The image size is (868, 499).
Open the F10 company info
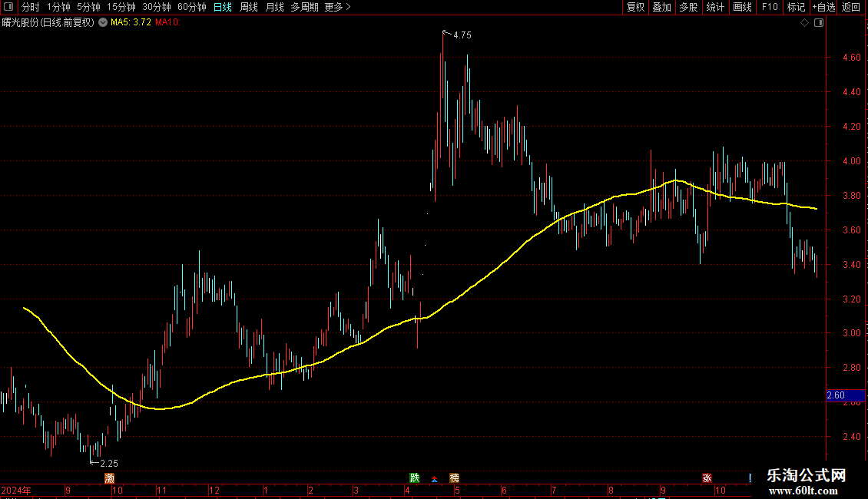tap(770, 7)
